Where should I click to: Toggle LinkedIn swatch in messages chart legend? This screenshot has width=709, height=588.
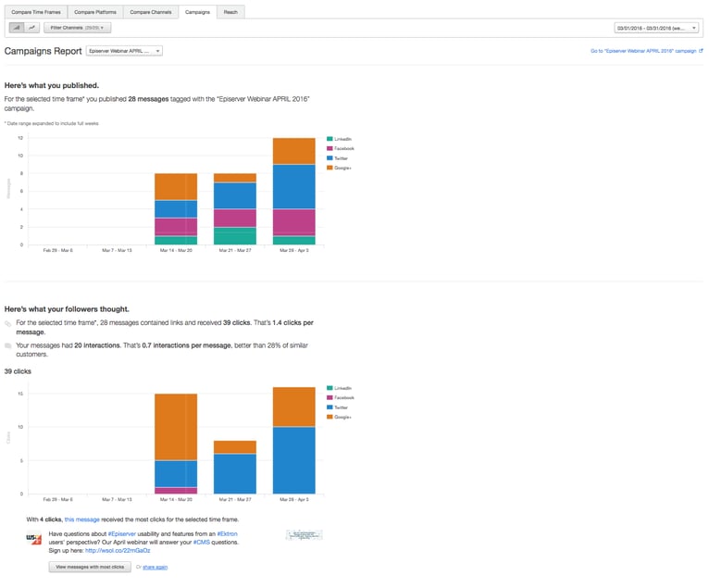pos(330,139)
